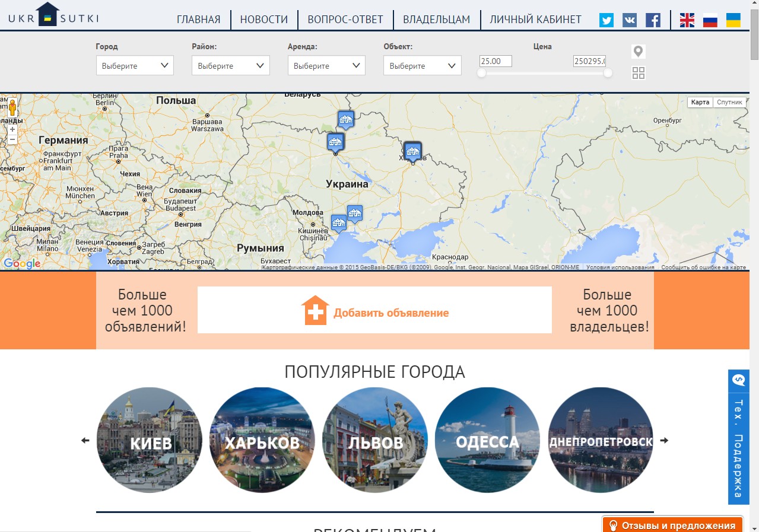This screenshot has height=532, width=759.
Task: Choose the ДНЕПРОПЕТРОВСК city thumbnail
Action: click(601, 440)
